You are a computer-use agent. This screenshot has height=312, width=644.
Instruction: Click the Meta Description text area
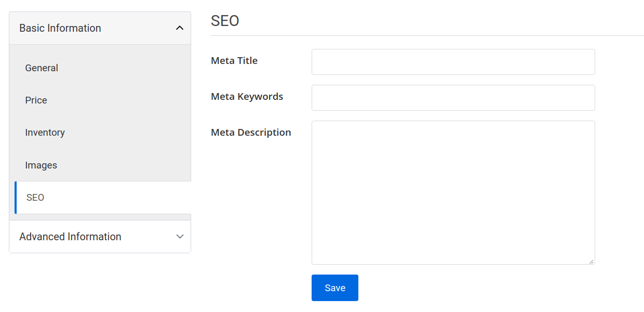tap(453, 192)
